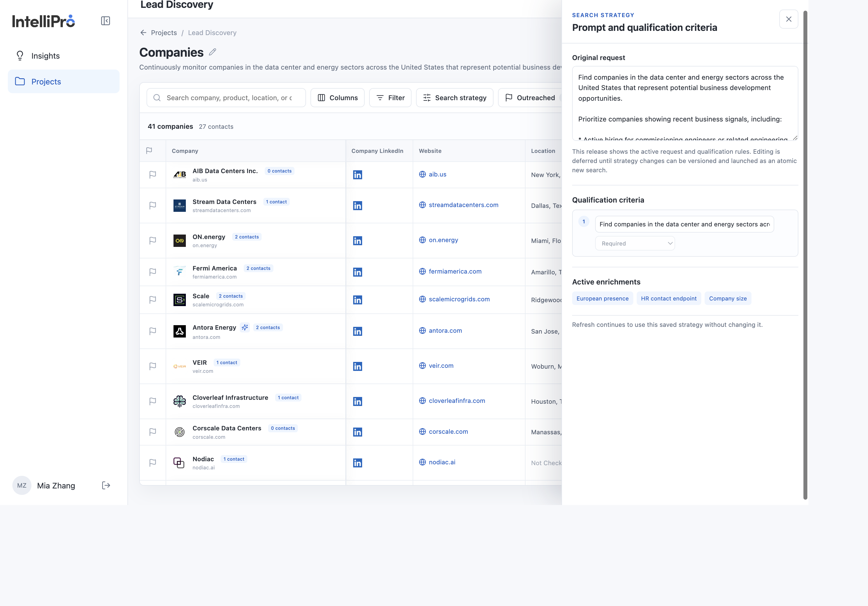Viewport: 868px width, 606px height.
Task: Close the Search strategy panel
Action: coord(789,19)
